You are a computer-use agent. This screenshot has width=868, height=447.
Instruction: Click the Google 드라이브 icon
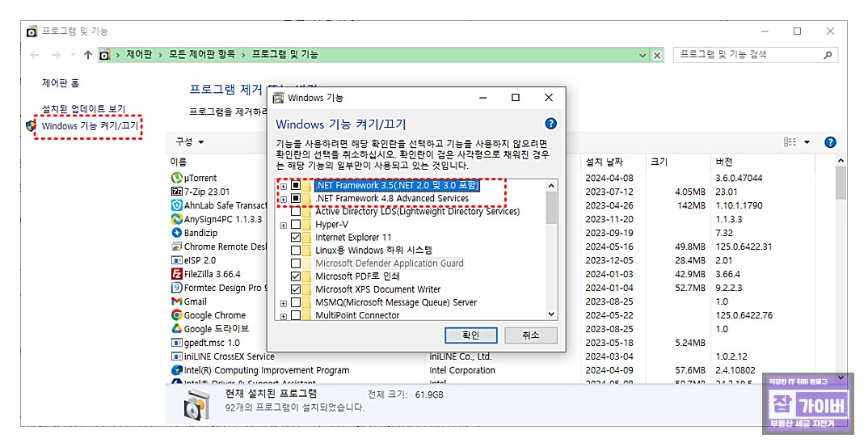pyautogui.click(x=176, y=328)
